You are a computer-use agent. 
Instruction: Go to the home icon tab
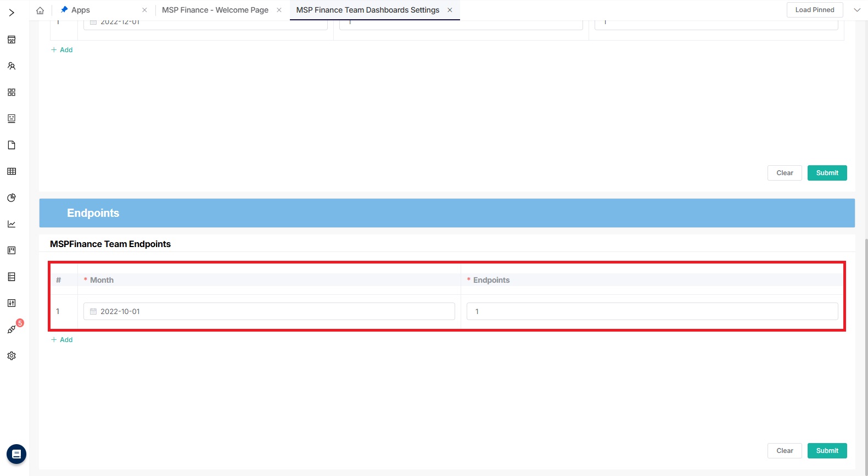40,10
